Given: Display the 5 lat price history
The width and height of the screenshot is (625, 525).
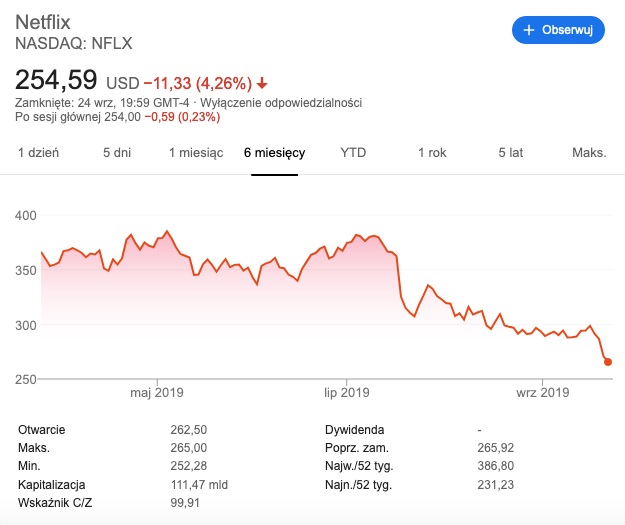Looking at the screenshot, I should coord(511,153).
